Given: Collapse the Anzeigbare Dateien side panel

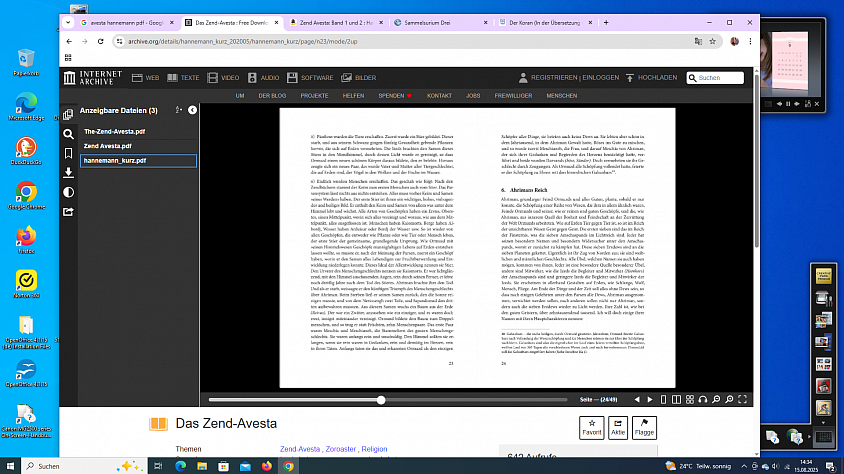Looking at the screenshot, I should 192,110.
